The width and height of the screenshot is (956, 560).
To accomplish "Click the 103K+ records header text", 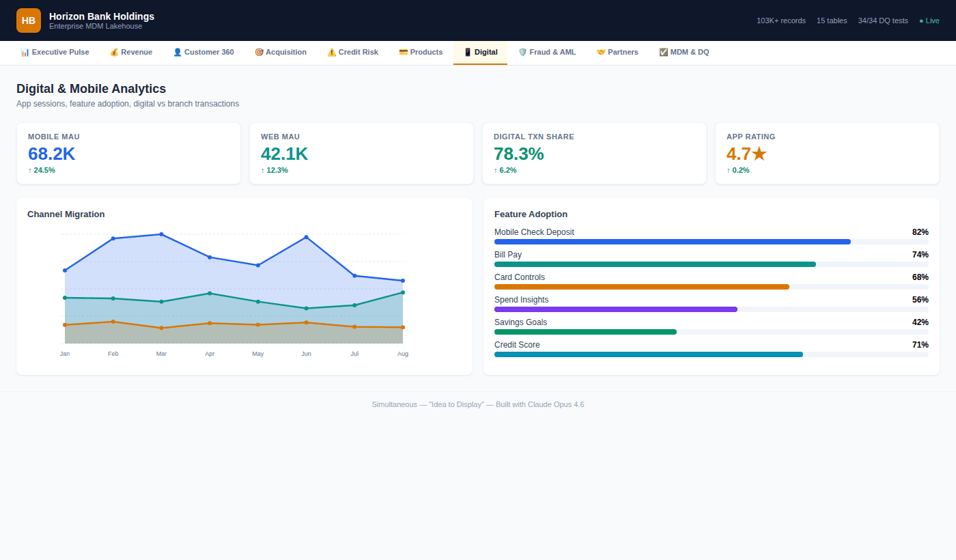I will (781, 20).
